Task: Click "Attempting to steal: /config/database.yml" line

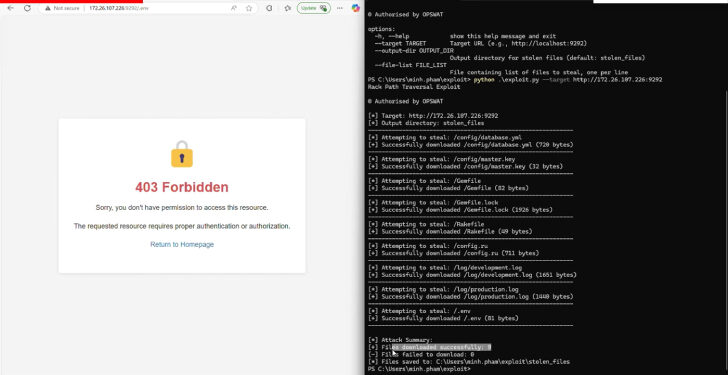Action: (x=445, y=137)
